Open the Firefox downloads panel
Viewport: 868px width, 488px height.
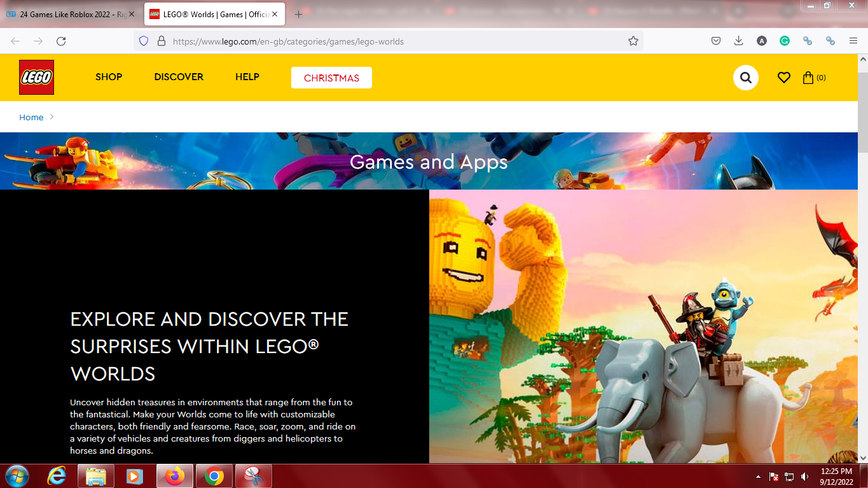tap(739, 41)
